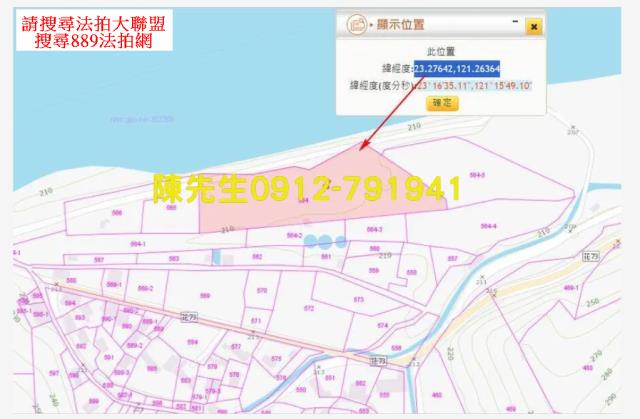This screenshot has width=640, height=419.
Task: Click the blue pond circles on the map
Action: [324, 241]
